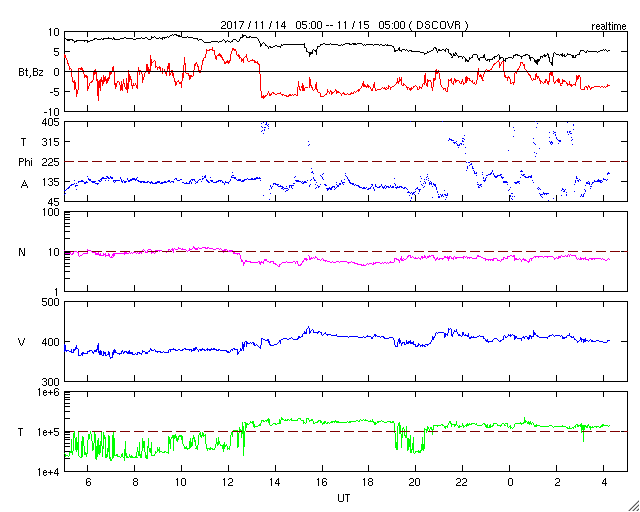Click the "V" velocity panel label
Image resolution: width=640 pixels, height=512 pixels.
[22, 342]
